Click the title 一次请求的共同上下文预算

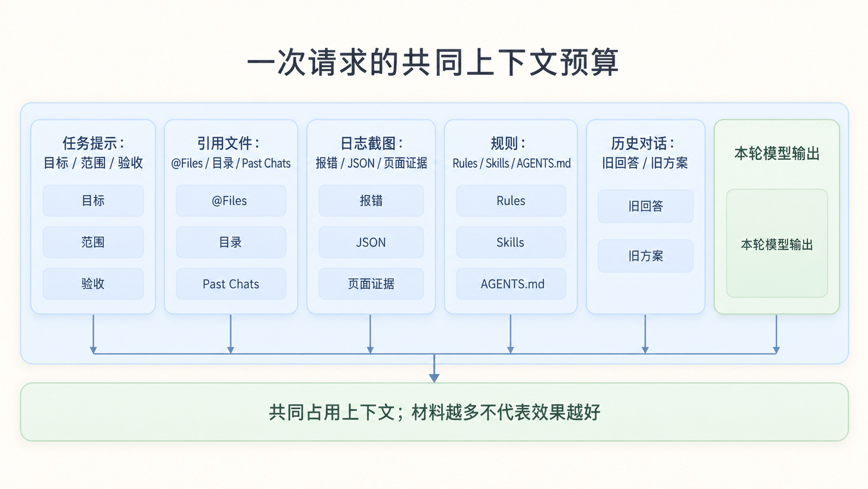tap(433, 62)
